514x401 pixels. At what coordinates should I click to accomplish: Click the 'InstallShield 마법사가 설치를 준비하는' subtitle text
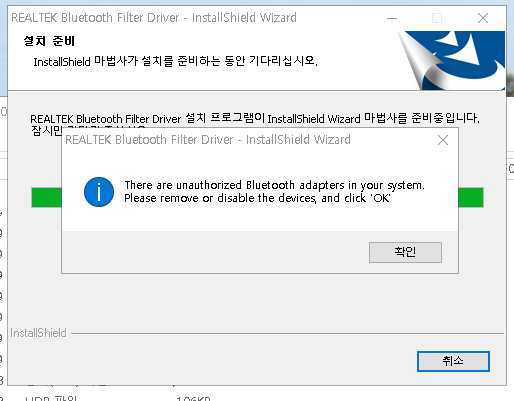pyautogui.click(x=175, y=61)
